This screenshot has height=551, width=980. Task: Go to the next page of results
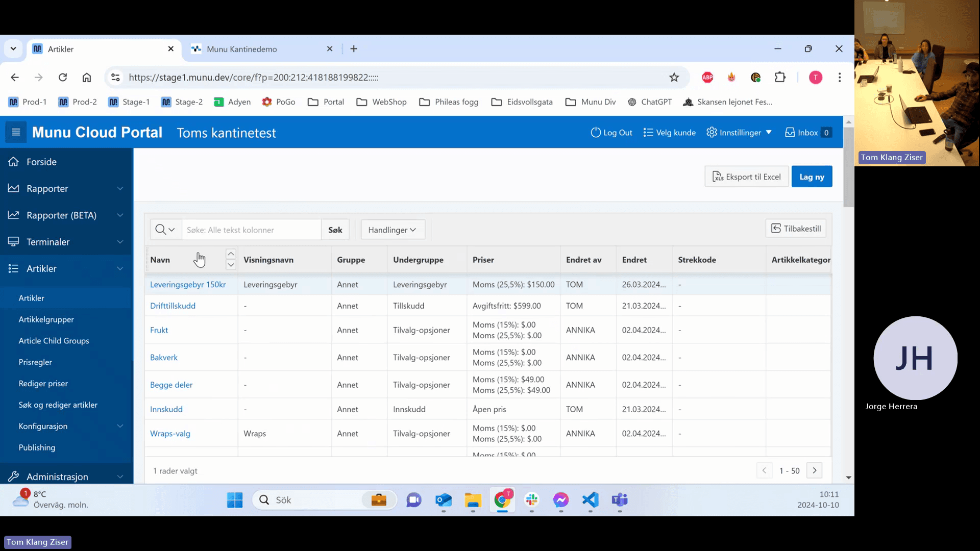814,470
